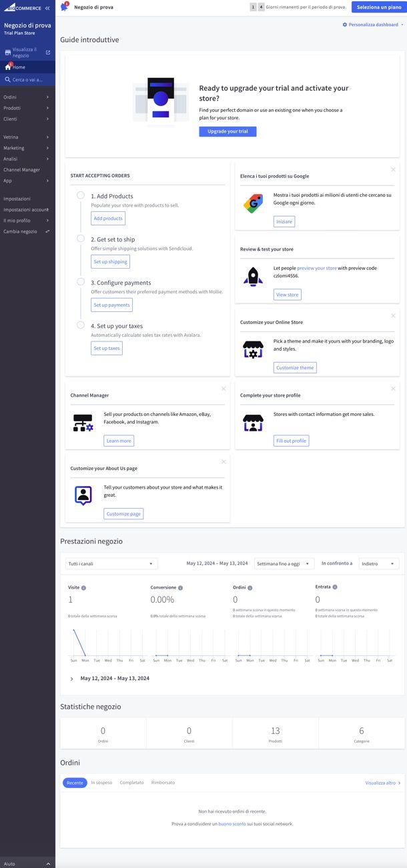
Task: Click the swap icon beside Cambia negozio
Action: (x=47, y=231)
